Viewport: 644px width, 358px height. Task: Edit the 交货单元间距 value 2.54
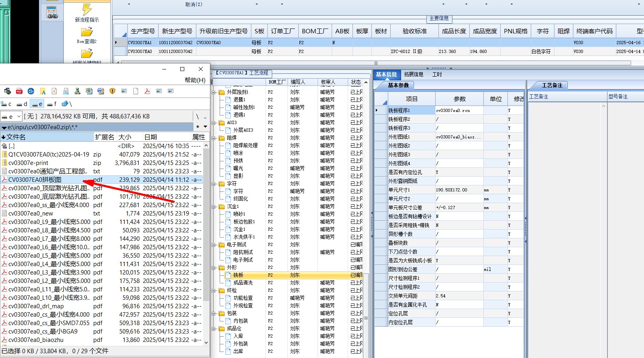(459, 295)
